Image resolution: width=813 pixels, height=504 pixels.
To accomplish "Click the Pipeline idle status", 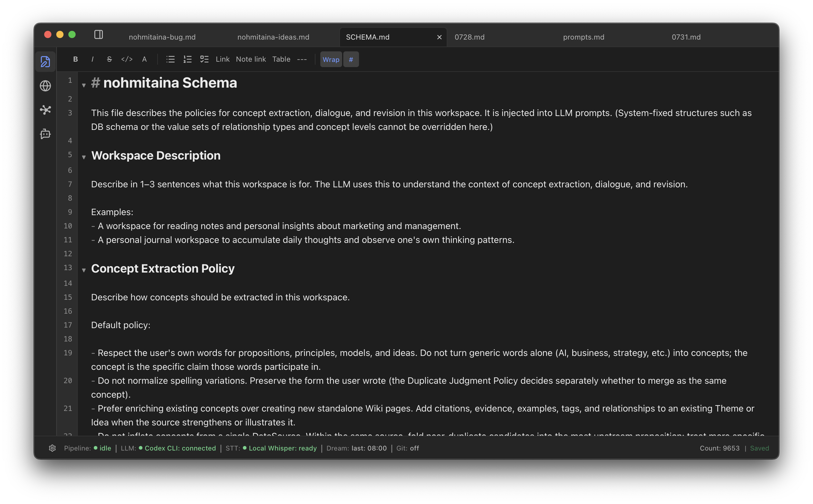I will click(x=87, y=448).
